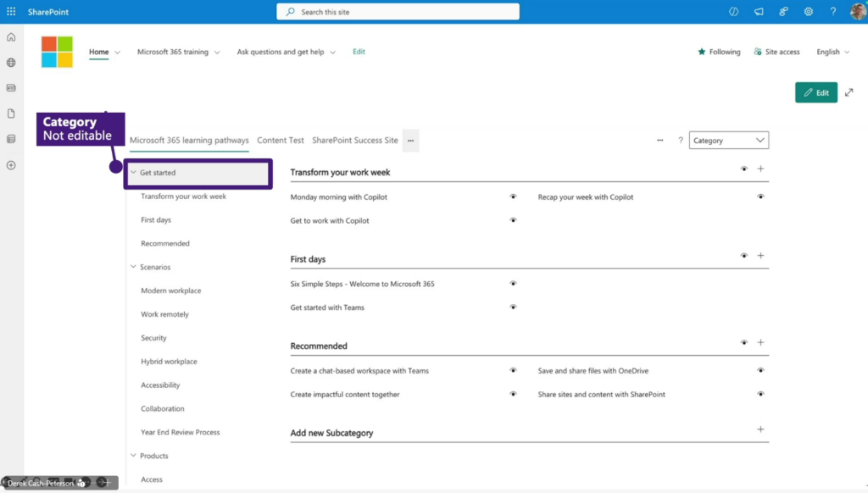868x493 pixels.
Task: Toggle visibility of Monday morning with Copilot
Action: point(513,197)
